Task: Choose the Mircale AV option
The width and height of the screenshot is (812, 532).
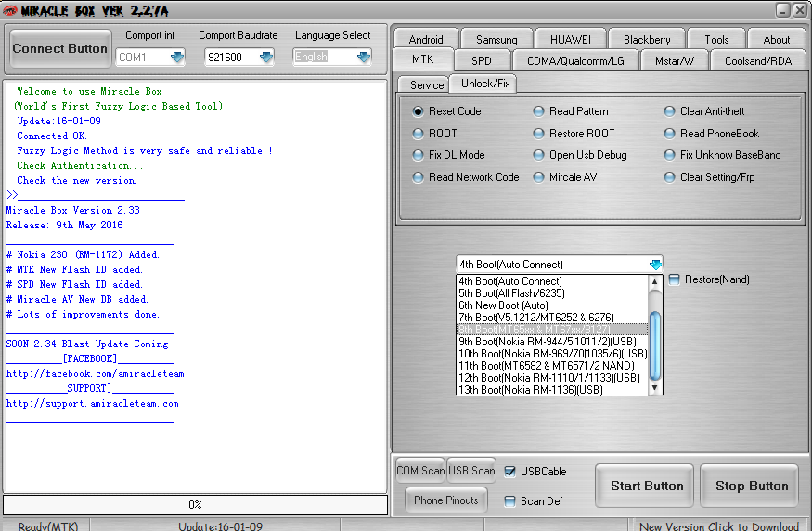Action: [x=538, y=177]
